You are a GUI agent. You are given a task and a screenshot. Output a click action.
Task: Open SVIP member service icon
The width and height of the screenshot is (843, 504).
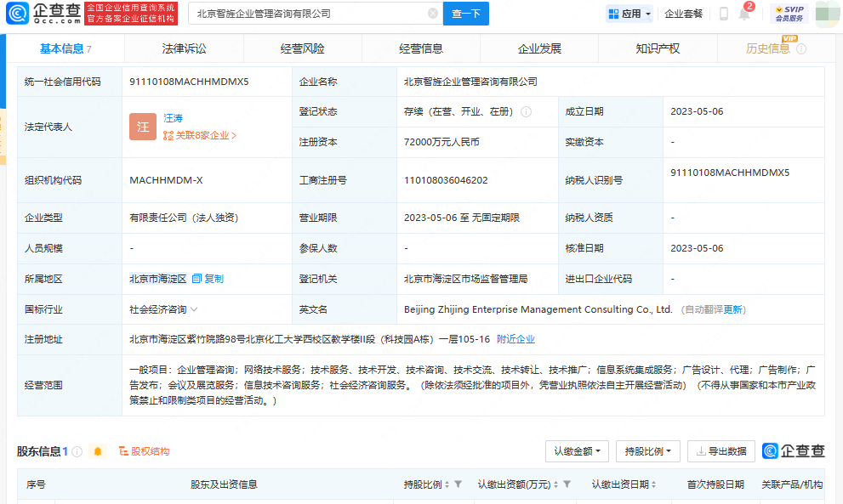pos(789,14)
